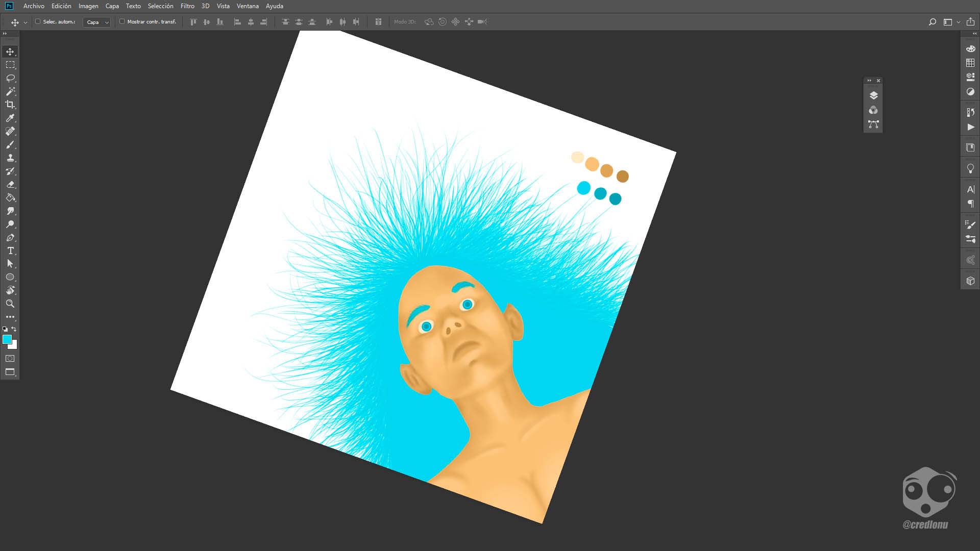Reset to default foreground and background colors
Screen dimensions: 980x551
pos(5,329)
